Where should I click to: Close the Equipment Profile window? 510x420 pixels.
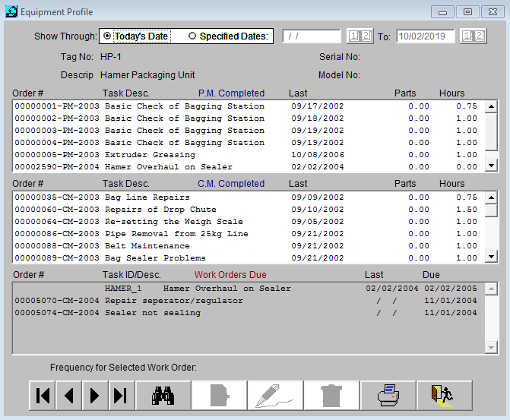tap(493, 12)
